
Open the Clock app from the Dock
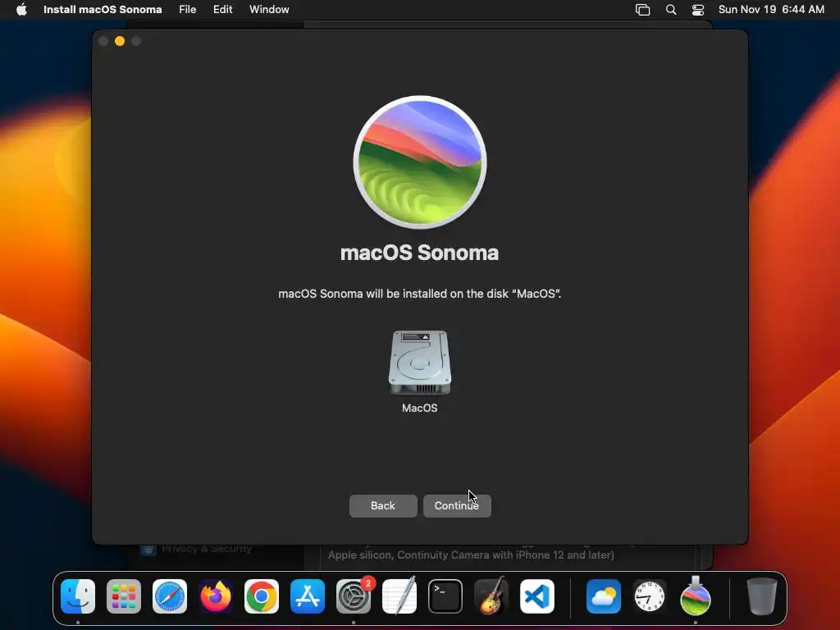pos(650,596)
